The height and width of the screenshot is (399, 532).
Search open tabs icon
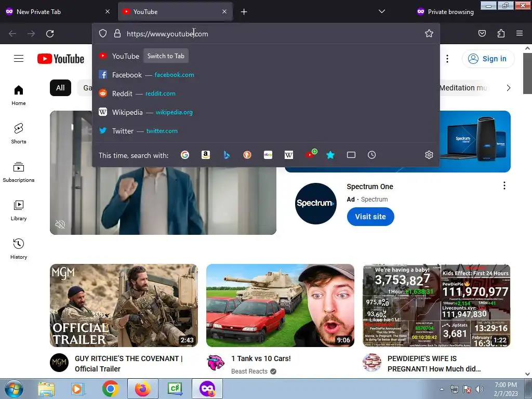coord(351,155)
